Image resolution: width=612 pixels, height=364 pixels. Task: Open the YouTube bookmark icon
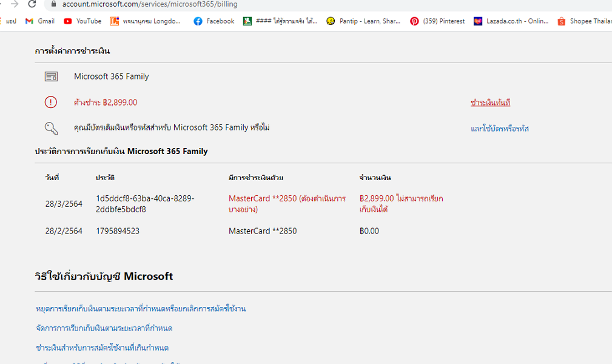pos(67,21)
